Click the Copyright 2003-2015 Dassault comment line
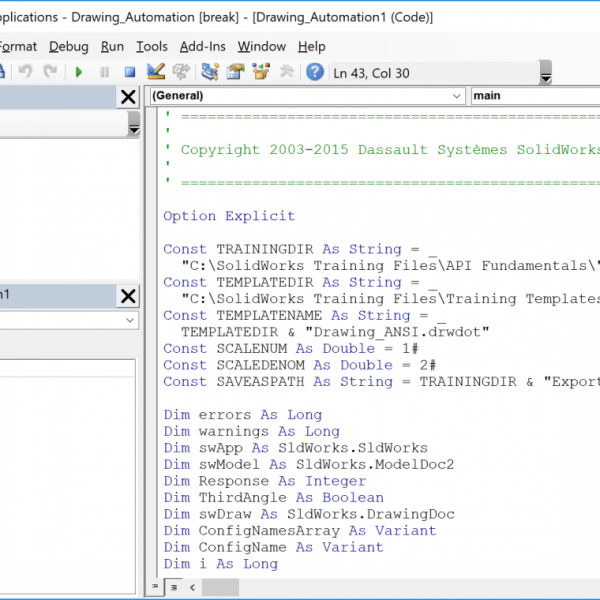This screenshot has width=600, height=600. [390, 150]
